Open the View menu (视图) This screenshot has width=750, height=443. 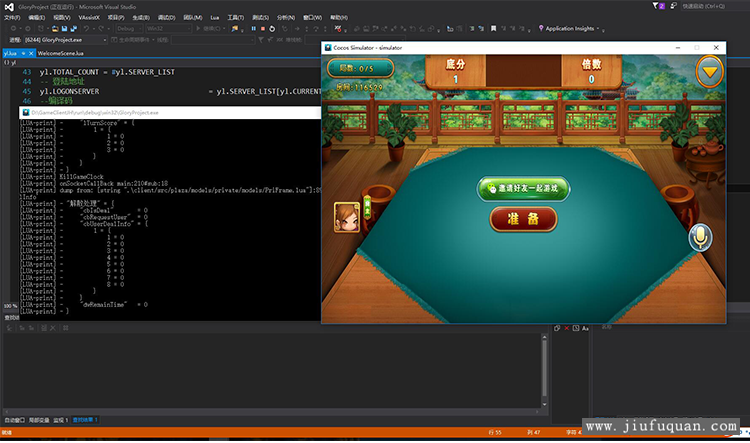pyautogui.click(x=62, y=18)
